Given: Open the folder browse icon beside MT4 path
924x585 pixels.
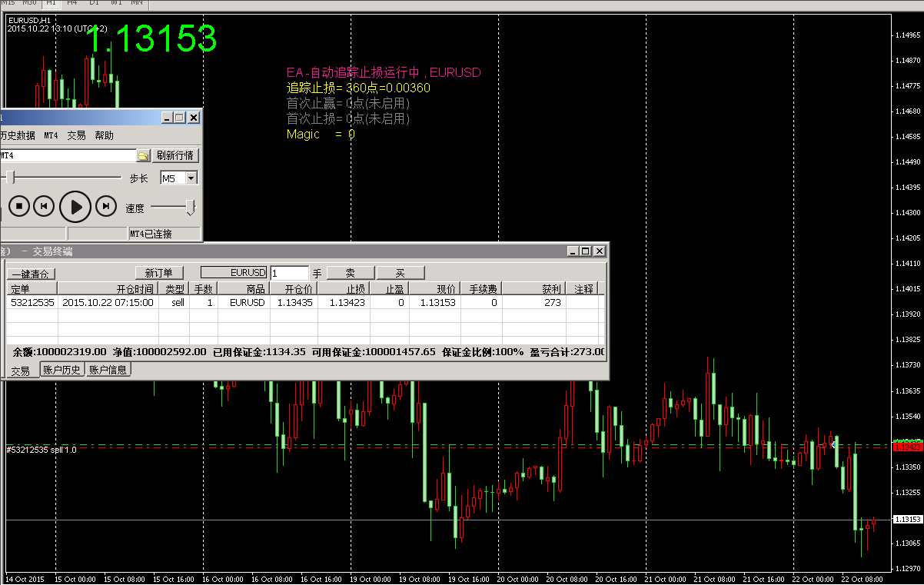Looking at the screenshot, I should 143,156.
